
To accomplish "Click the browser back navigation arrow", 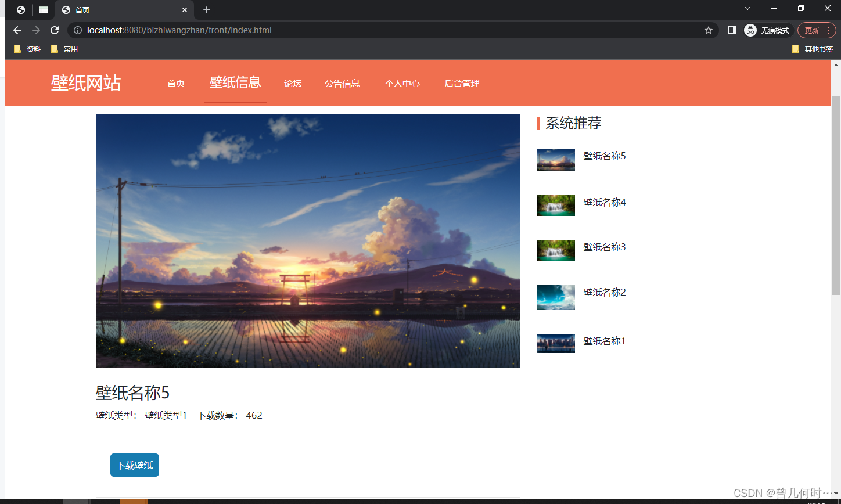I will click(x=17, y=30).
